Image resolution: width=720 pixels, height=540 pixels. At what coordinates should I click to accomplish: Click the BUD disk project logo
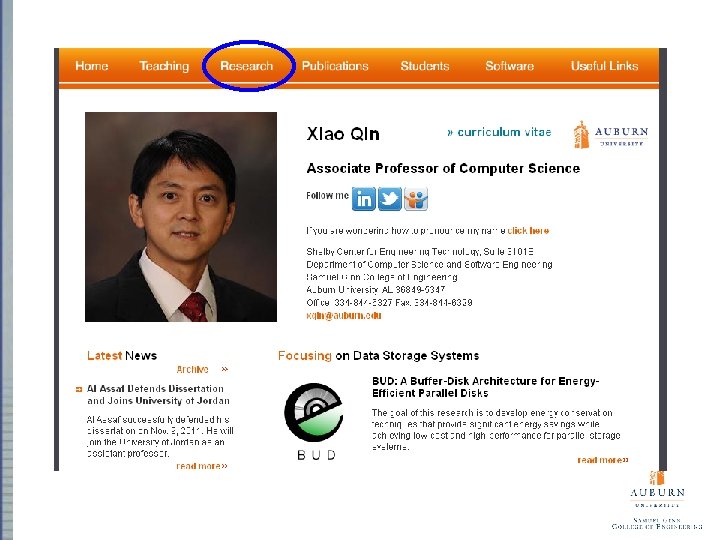315,422
